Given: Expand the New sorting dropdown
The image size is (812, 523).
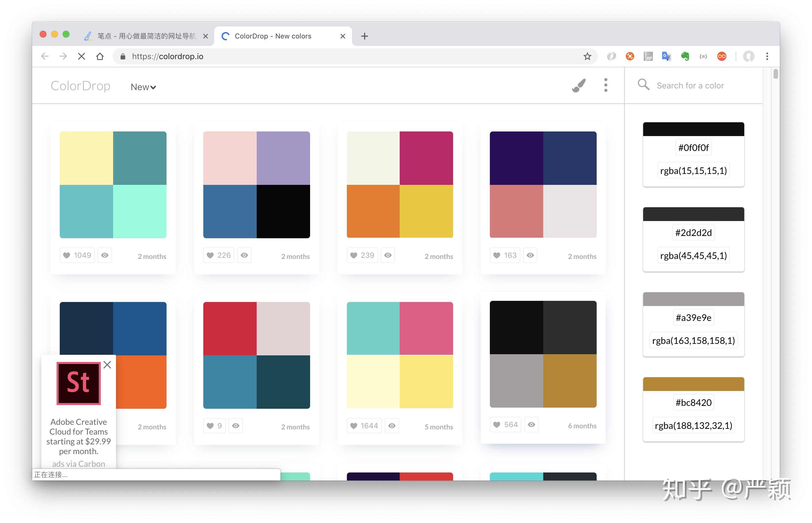Looking at the screenshot, I should [143, 87].
